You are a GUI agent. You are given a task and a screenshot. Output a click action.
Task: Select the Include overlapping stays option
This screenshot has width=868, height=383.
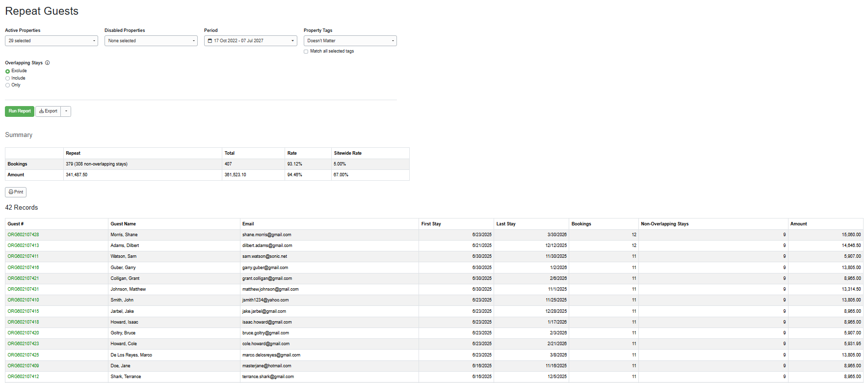[7, 78]
